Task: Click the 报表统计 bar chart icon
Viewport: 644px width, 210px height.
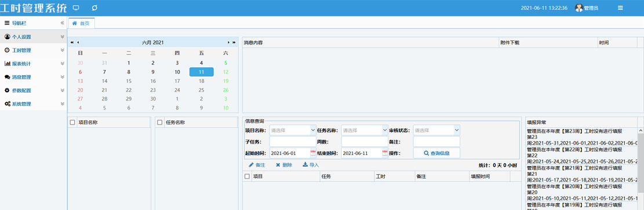Action: [x=7, y=64]
